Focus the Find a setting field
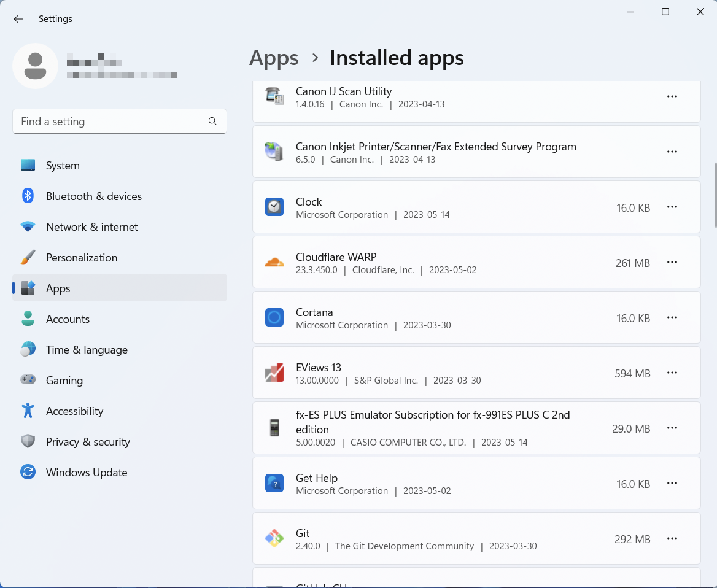Viewport: 717px width, 588px height. point(119,121)
